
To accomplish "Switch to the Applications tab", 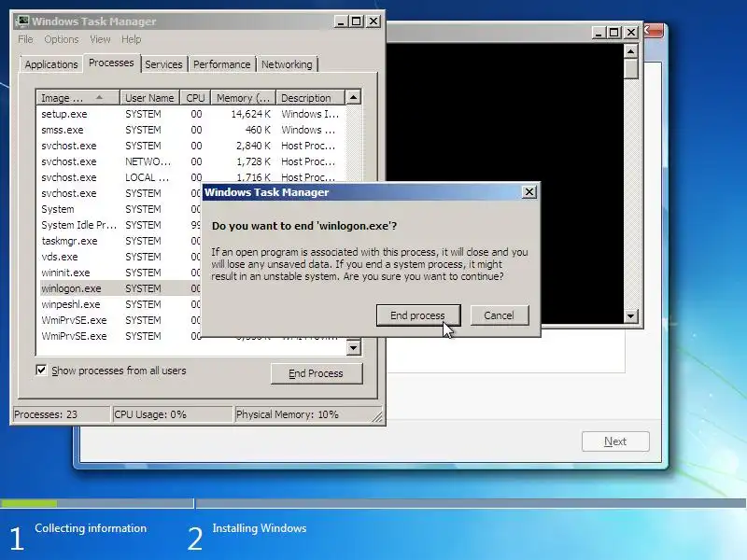I will (x=51, y=64).
